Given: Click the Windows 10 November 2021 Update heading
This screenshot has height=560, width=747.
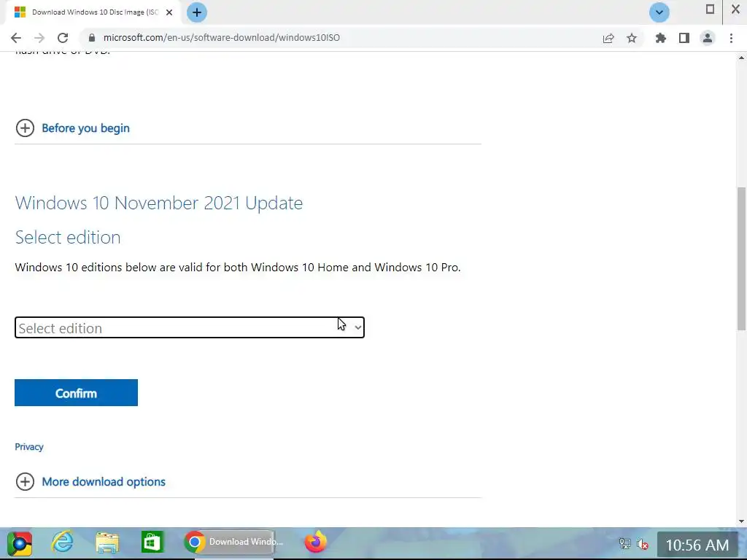Looking at the screenshot, I should click(x=158, y=203).
